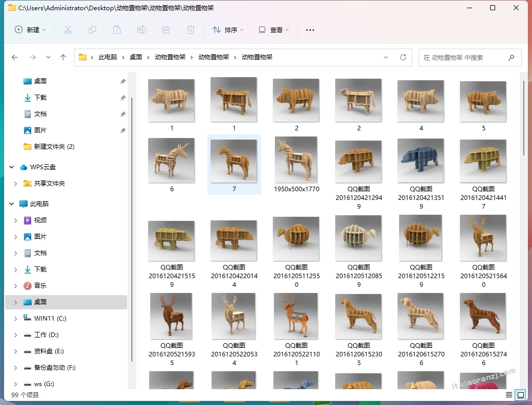Click the search magnifier icon
The image size is (532, 405).
(x=512, y=57)
